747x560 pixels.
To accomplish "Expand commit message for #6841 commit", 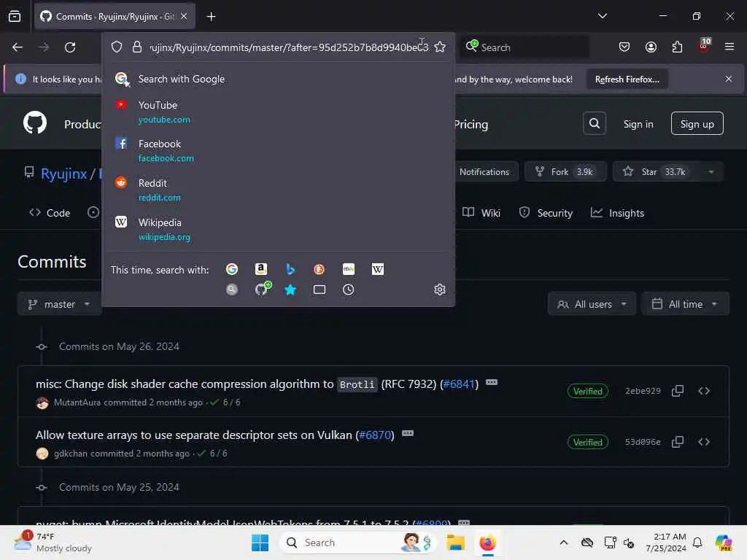I will coord(492,382).
